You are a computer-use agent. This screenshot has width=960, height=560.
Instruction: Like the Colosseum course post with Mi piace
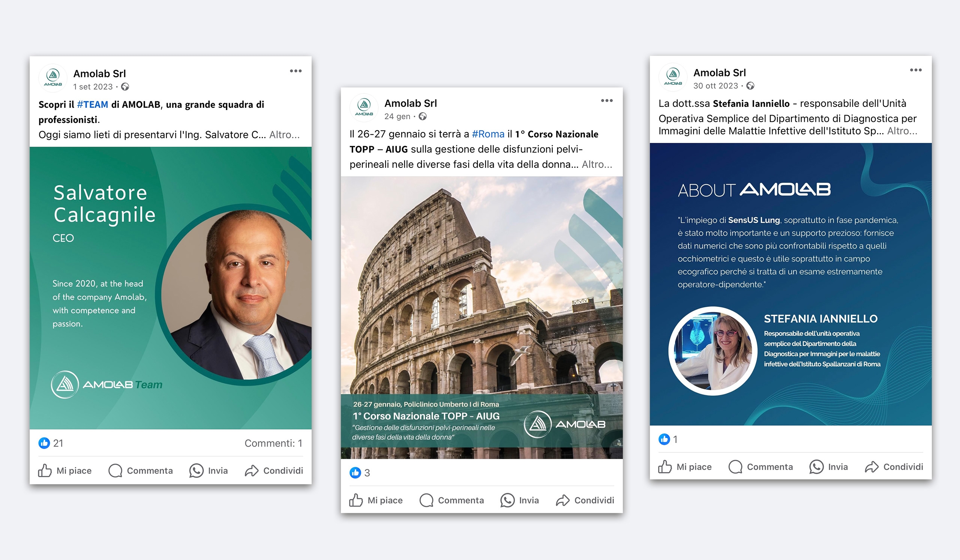click(x=376, y=500)
